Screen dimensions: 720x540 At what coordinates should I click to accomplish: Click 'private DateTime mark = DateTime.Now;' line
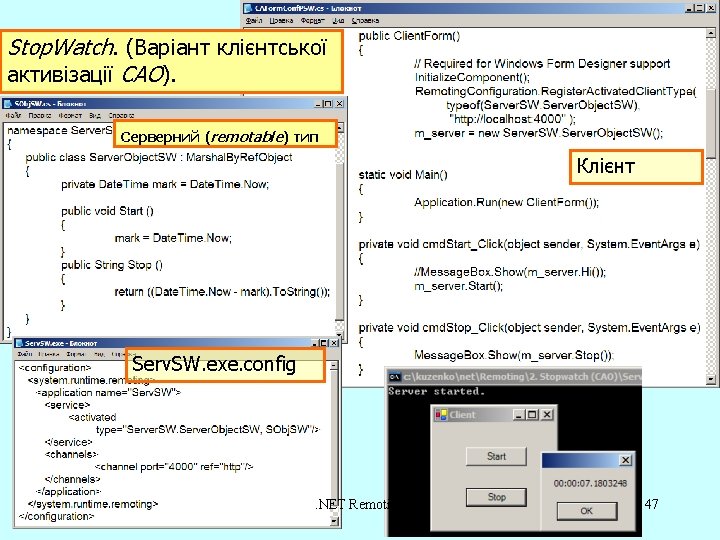(x=165, y=185)
